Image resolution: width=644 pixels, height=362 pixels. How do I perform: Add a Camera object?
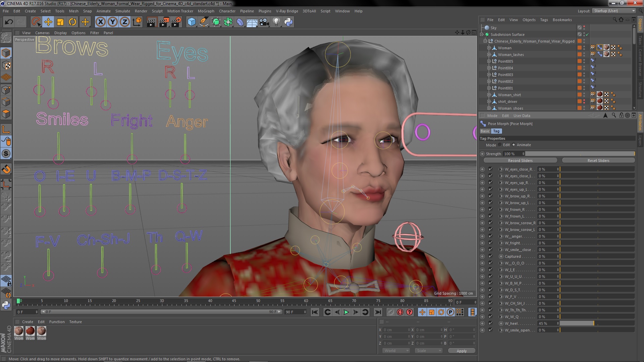264,22
